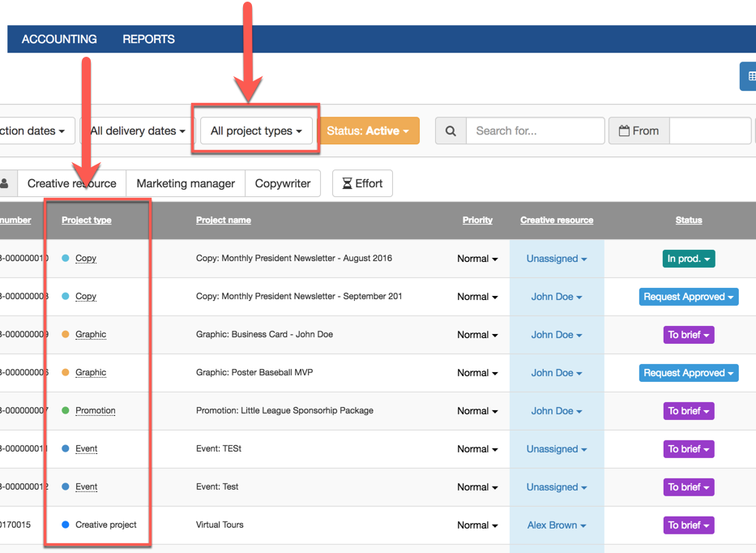Open Unassigned dropdown for August 2016 newsletter

556,259
